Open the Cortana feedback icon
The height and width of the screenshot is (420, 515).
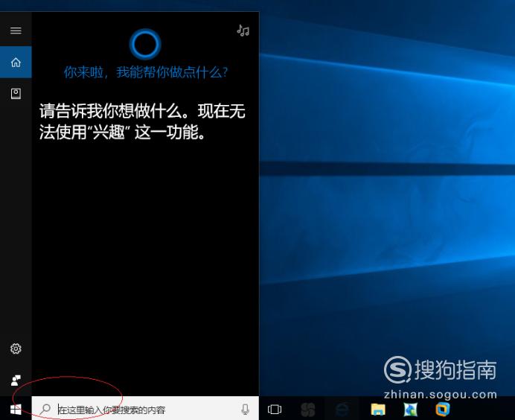[x=16, y=381]
